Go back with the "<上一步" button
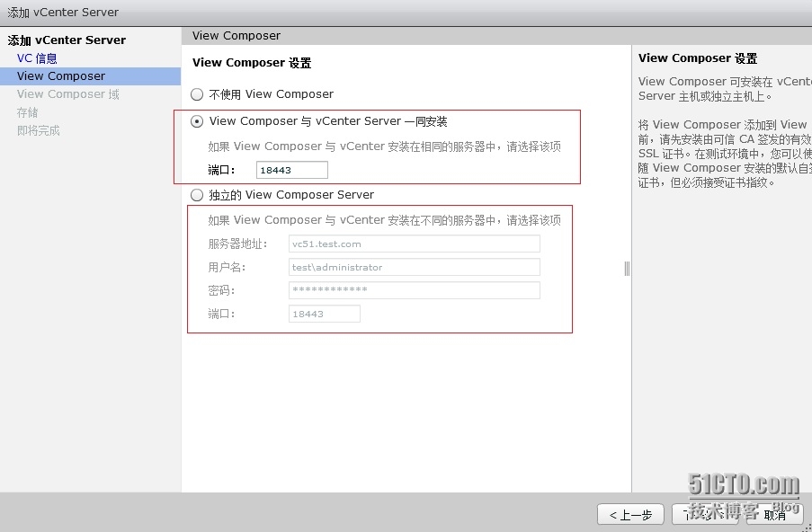Viewport: 812px width, 532px height. coord(630,514)
